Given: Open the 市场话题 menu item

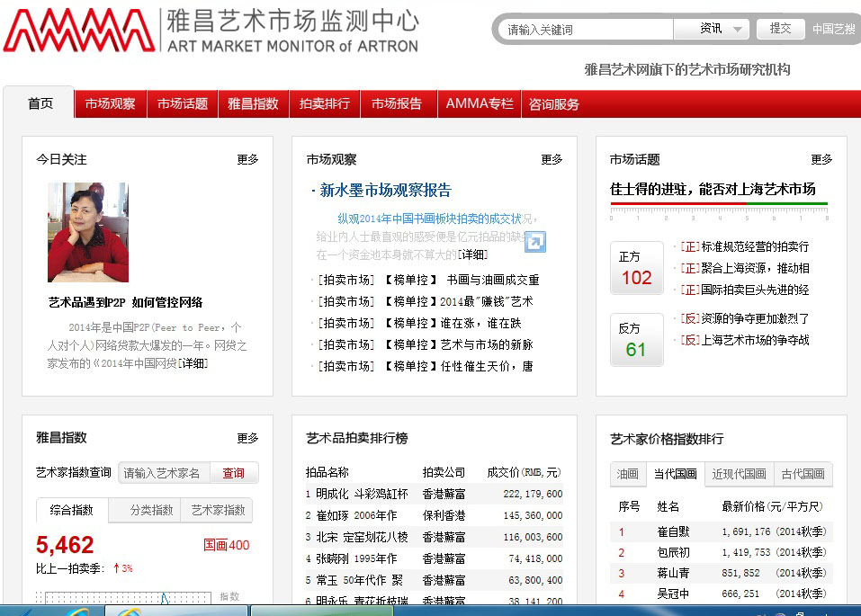Looking at the screenshot, I should click(x=183, y=103).
